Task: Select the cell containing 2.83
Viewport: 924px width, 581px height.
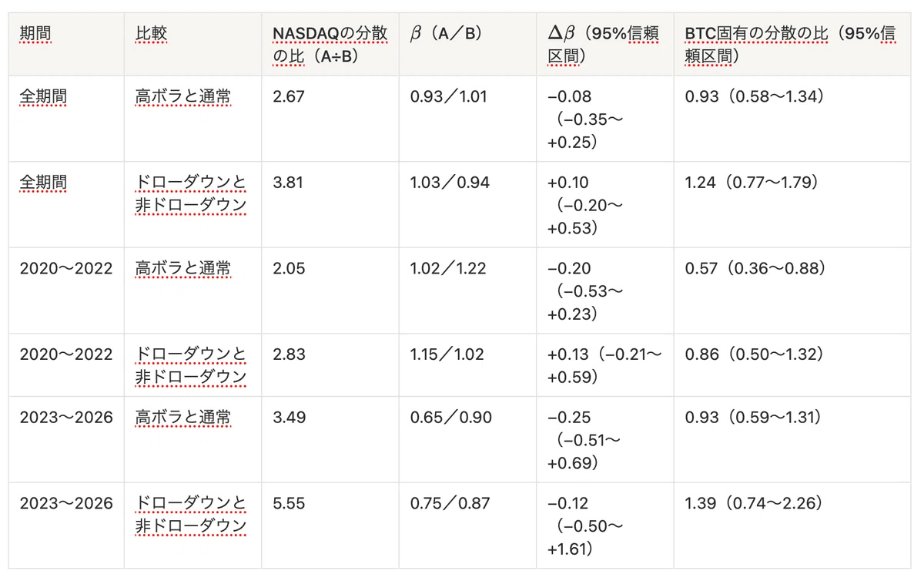Action: click(330, 365)
